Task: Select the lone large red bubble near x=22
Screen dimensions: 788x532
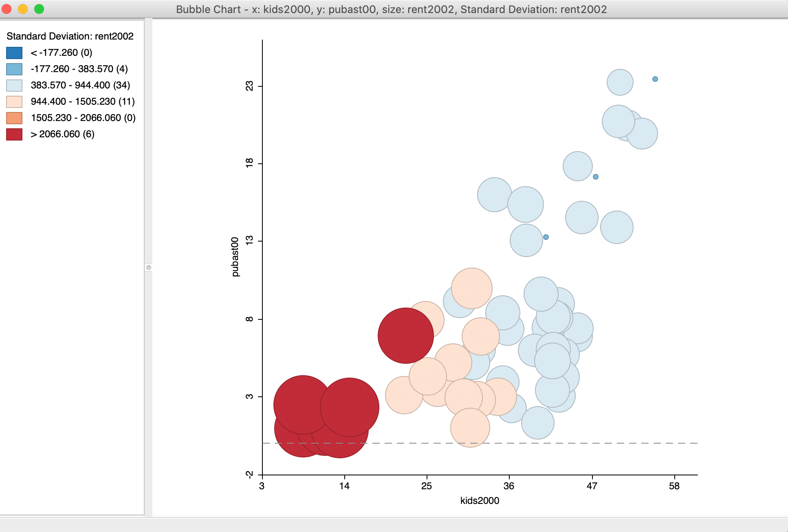Action: click(x=405, y=336)
